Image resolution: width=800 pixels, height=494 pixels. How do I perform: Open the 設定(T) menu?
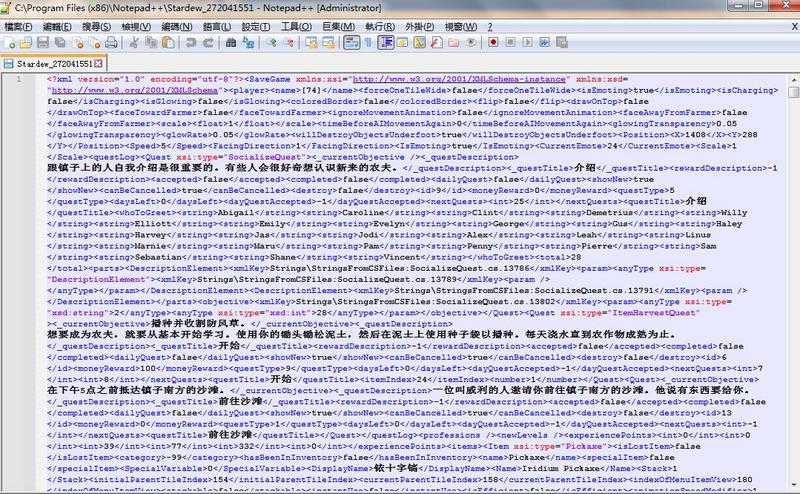coord(256,27)
